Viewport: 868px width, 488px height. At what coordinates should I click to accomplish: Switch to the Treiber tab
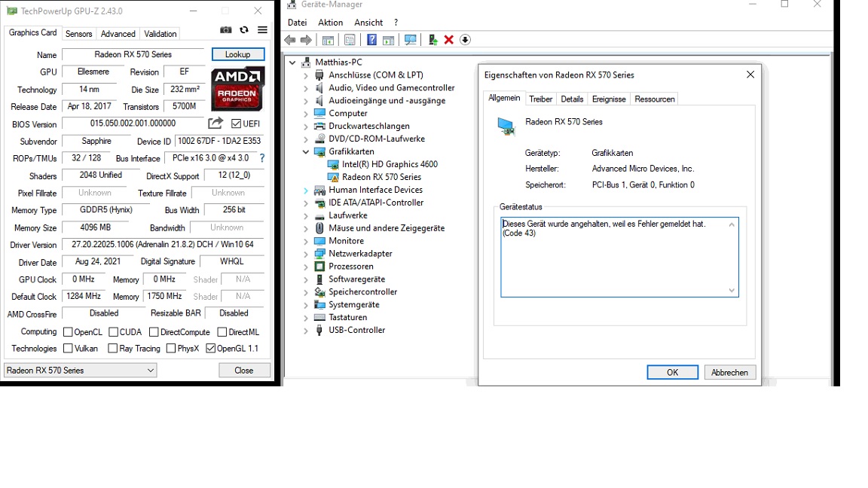(540, 99)
